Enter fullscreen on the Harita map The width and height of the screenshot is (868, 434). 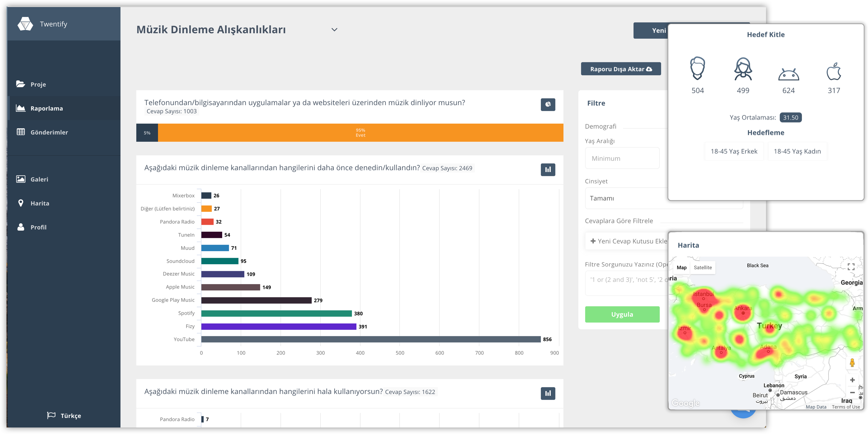[x=851, y=267]
